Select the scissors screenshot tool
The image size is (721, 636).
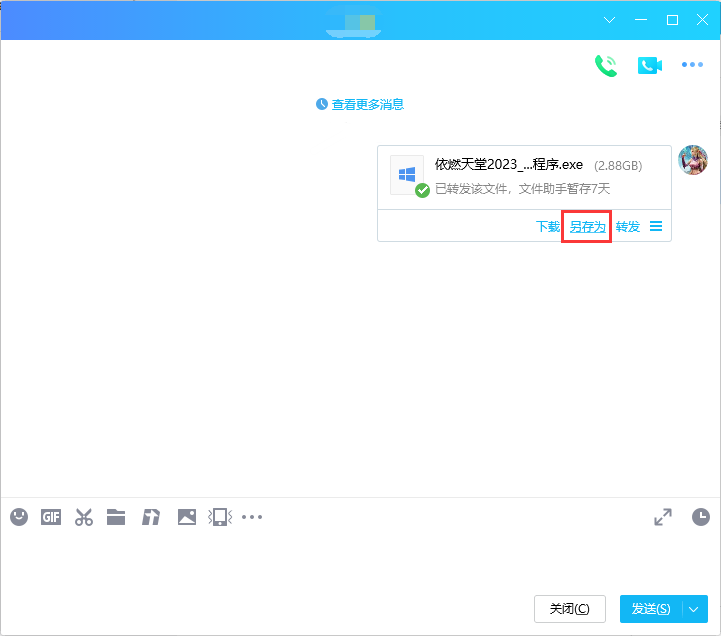click(84, 517)
